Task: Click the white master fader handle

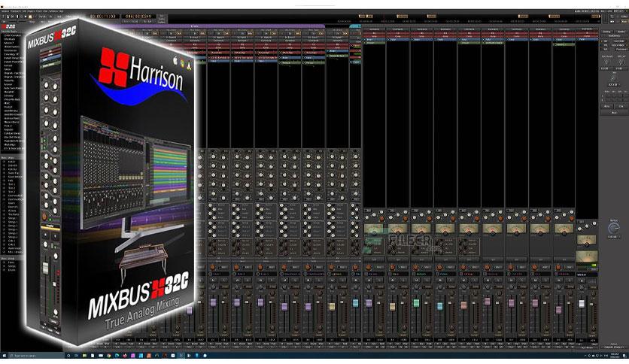Action: point(582,304)
